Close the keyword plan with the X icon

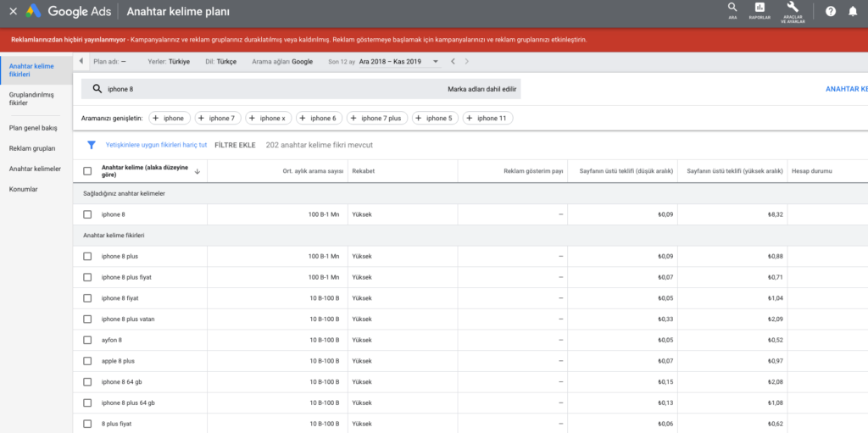(x=14, y=11)
